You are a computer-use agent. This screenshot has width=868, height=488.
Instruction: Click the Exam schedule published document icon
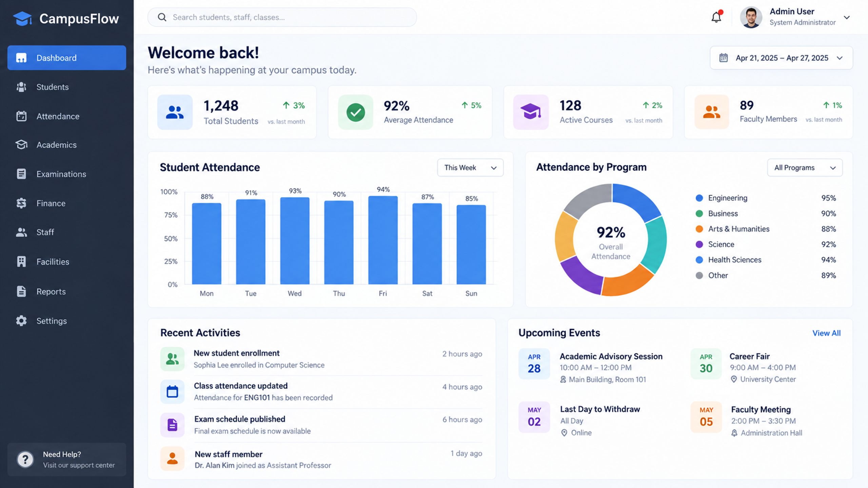[172, 425]
